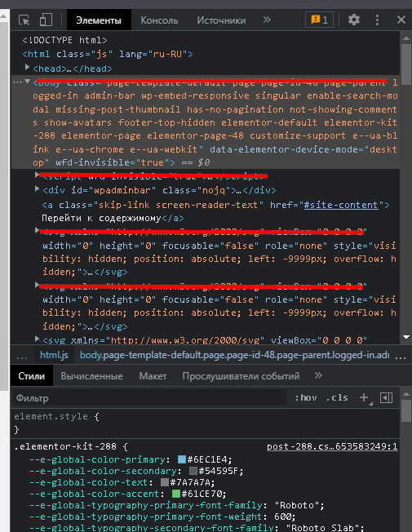Switch to the Консоль tab
412x532 pixels.
[159, 20]
